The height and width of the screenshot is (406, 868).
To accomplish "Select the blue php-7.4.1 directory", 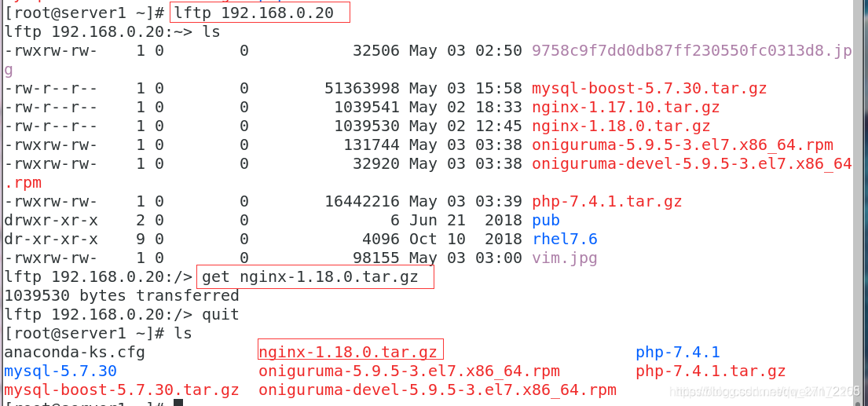I will coord(678,353).
